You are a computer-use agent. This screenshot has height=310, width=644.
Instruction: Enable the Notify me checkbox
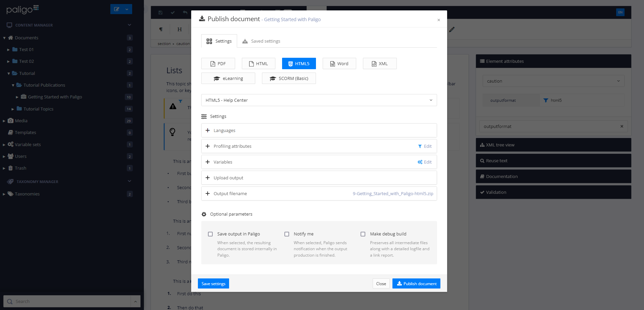pos(287,234)
